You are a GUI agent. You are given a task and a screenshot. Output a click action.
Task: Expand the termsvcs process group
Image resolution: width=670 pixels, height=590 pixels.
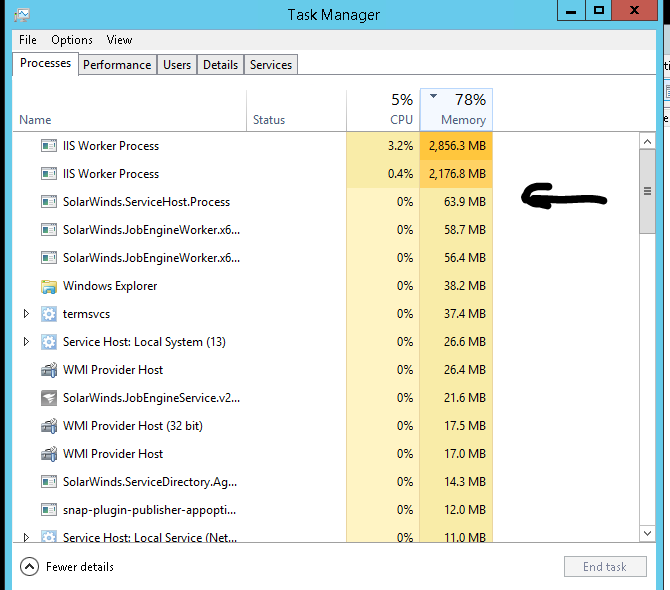tap(26, 314)
